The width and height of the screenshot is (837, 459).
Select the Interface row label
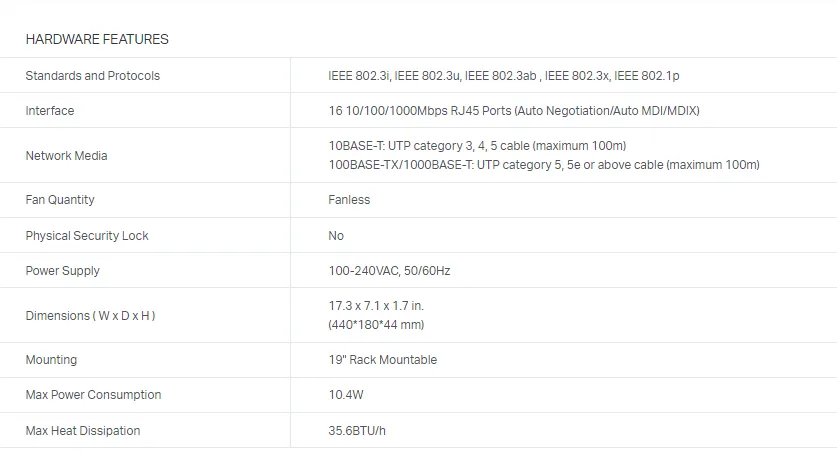click(50, 111)
